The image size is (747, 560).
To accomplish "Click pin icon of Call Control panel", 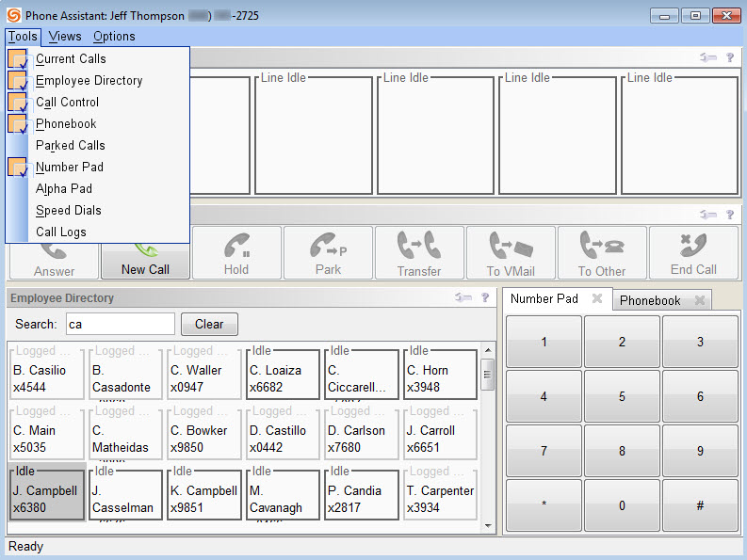I will tap(708, 215).
